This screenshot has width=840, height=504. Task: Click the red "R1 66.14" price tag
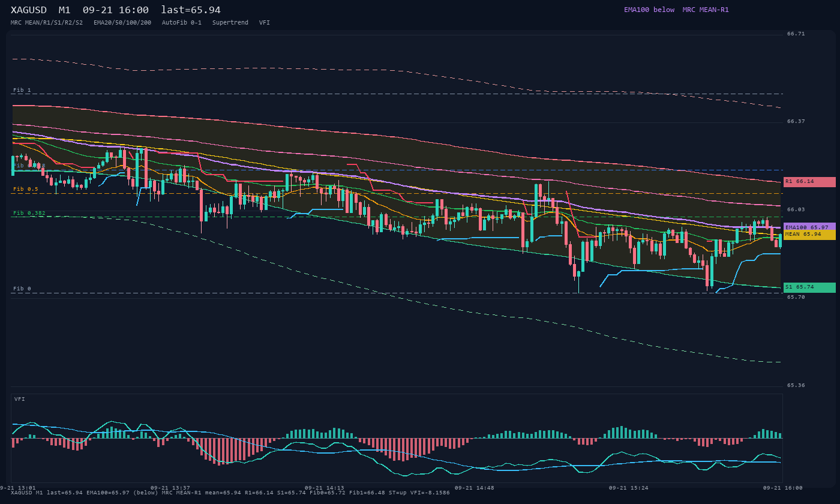click(x=809, y=182)
